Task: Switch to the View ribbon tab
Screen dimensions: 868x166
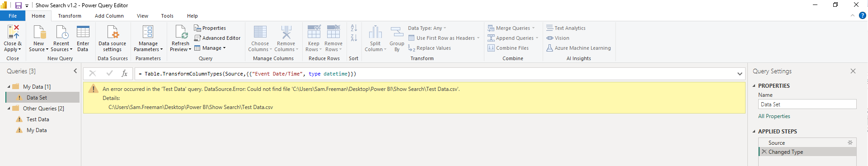Action: pyautogui.click(x=142, y=16)
